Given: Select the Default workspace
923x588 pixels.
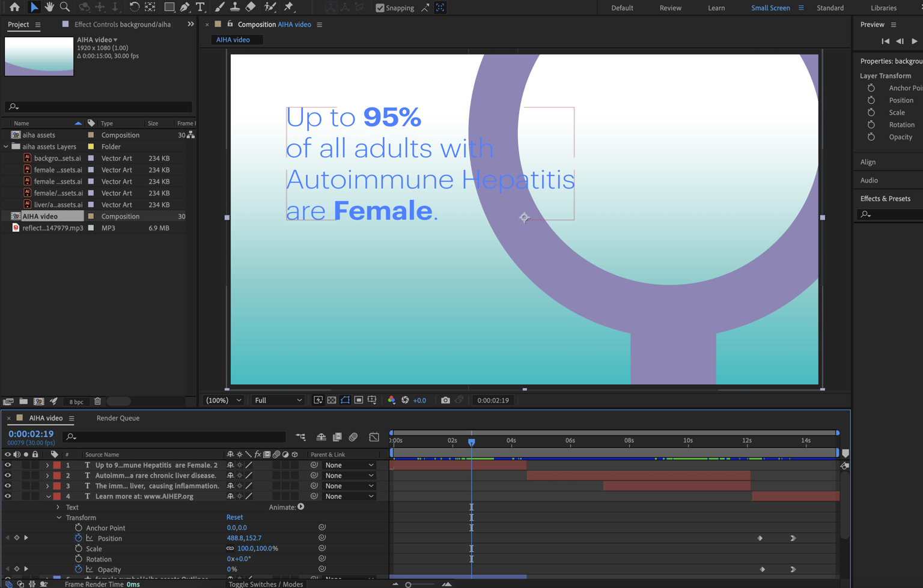Looking at the screenshot, I should click(622, 8).
